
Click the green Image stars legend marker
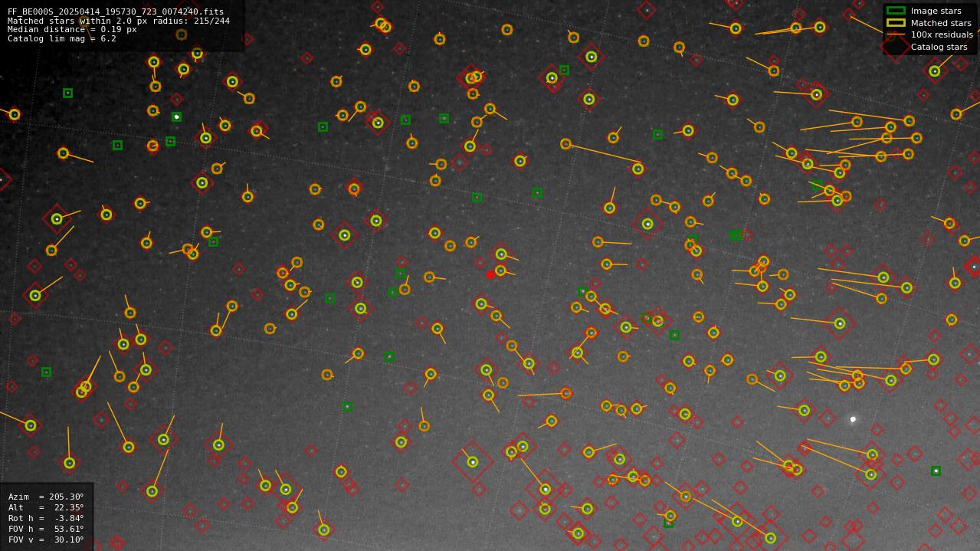(896, 11)
